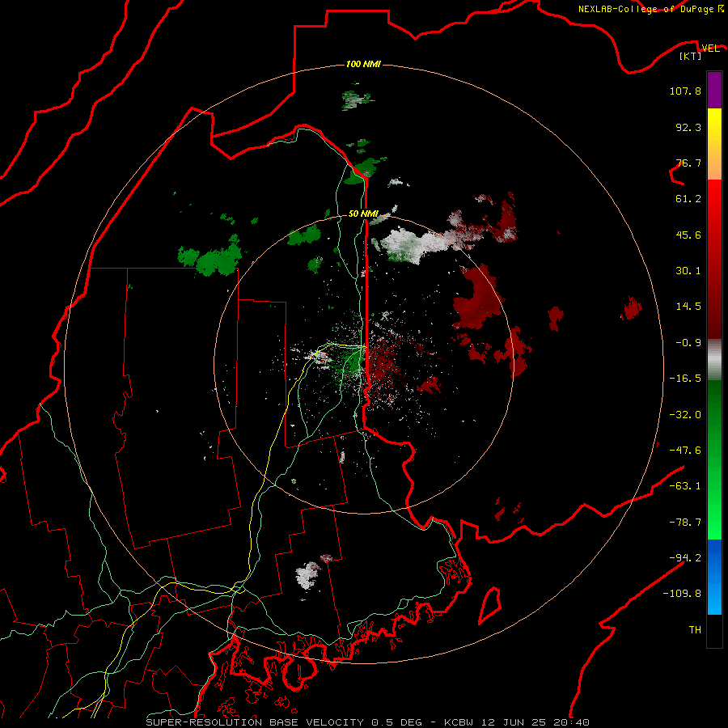
Task: Click the 14.5 velocity scale value
Action: [x=688, y=307]
